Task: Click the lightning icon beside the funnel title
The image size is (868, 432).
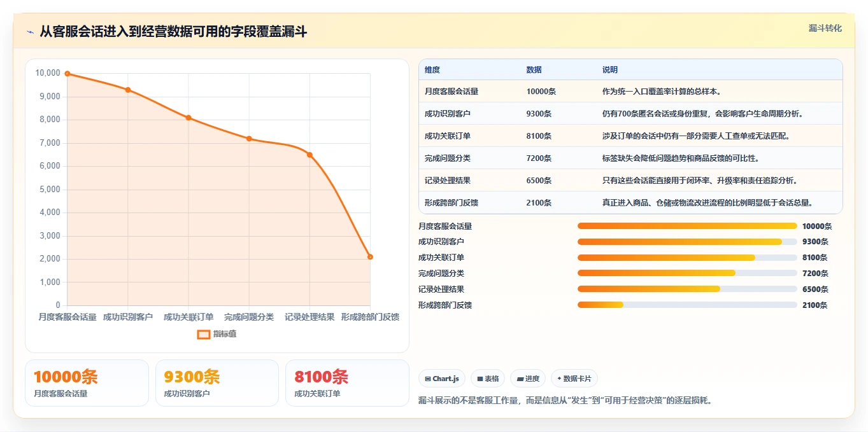Action: (31, 32)
